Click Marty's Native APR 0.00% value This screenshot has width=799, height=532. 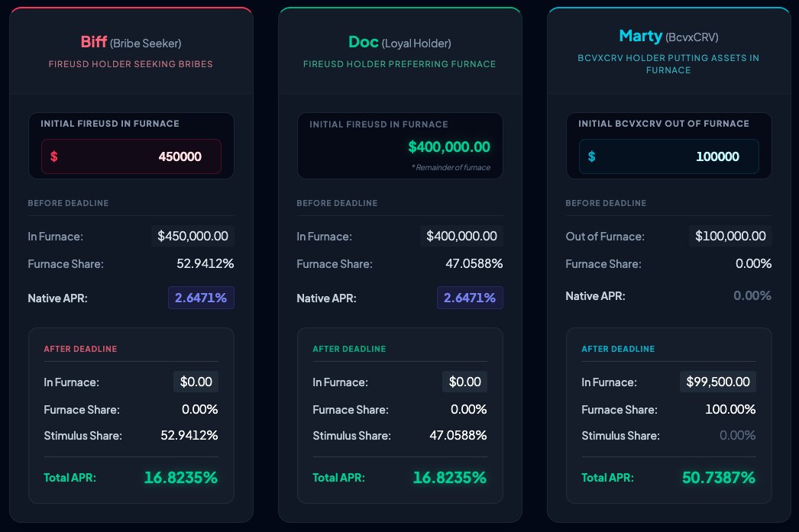point(752,296)
